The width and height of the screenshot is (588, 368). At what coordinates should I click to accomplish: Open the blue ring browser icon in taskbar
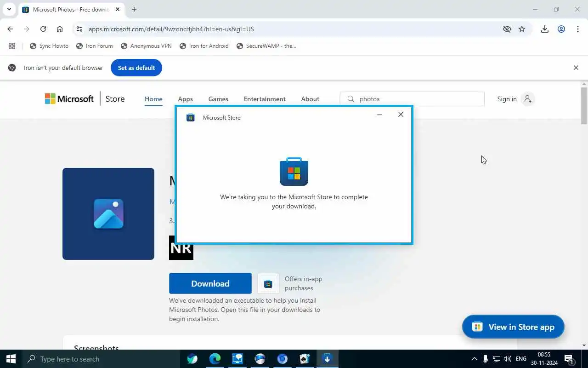pos(282,359)
